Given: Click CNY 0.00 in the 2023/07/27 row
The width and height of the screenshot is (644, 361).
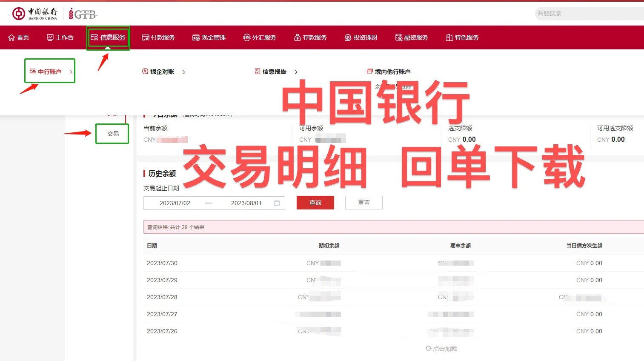Looking at the screenshot, I should tap(589, 314).
